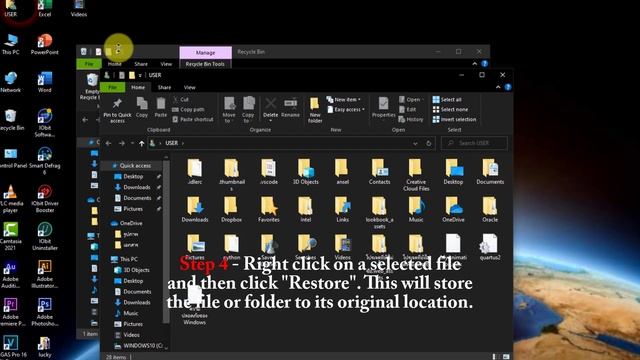Viewport: 640px width, 360px height.
Task: Select the Contacts folder
Action: pos(379,172)
